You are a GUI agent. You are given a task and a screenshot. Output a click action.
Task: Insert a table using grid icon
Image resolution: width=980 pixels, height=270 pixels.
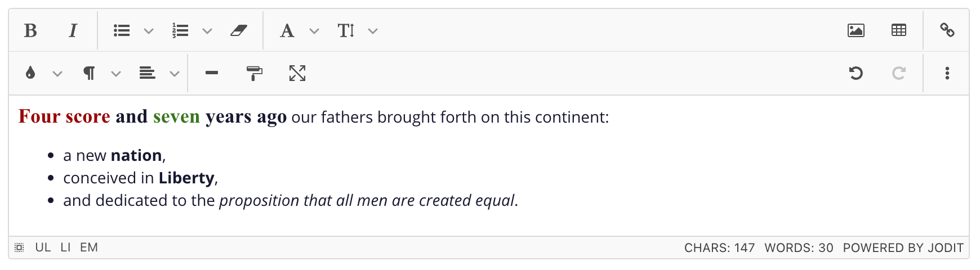899,30
